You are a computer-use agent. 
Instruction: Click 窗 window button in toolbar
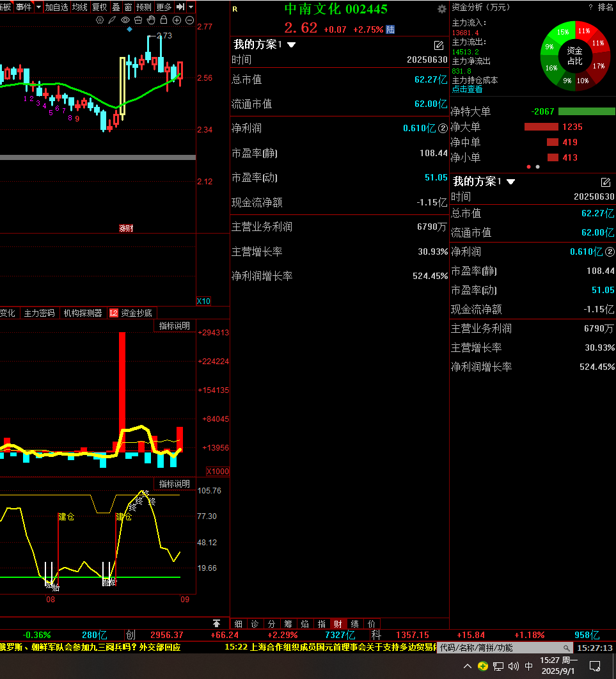(x=128, y=7)
